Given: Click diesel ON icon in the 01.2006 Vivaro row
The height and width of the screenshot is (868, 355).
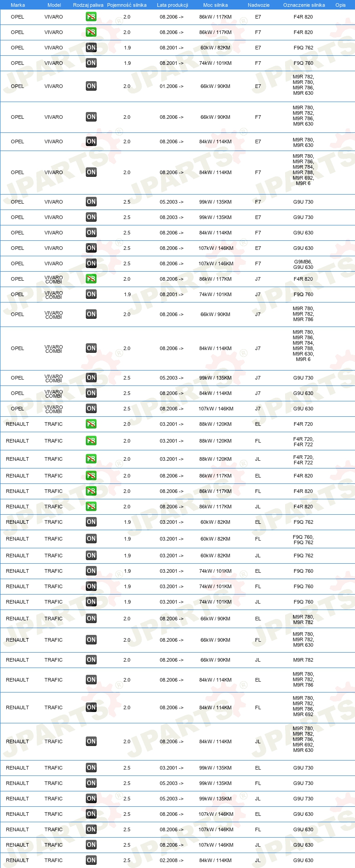Looking at the screenshot, I should tap(91, 86).
